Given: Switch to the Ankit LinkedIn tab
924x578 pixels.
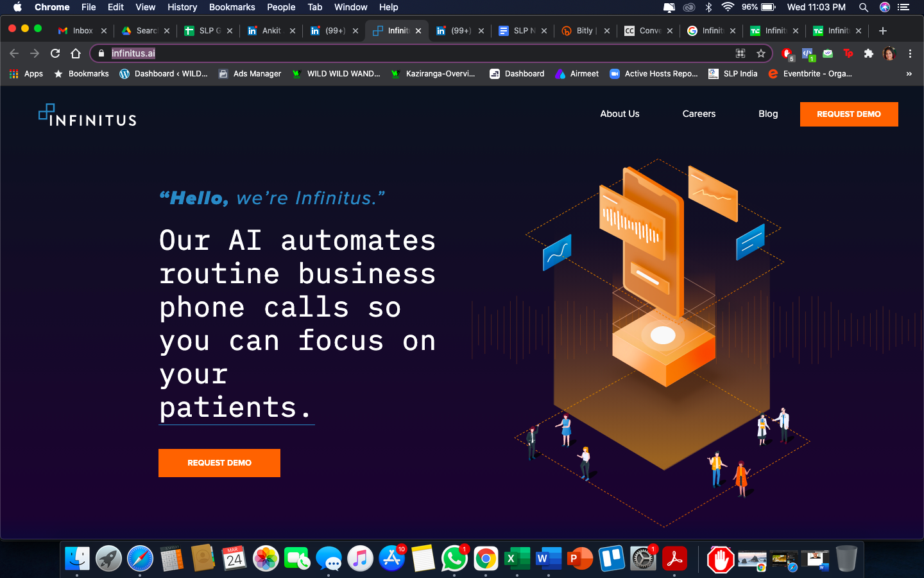Looking at the screenshot, I should click(271, 30).
